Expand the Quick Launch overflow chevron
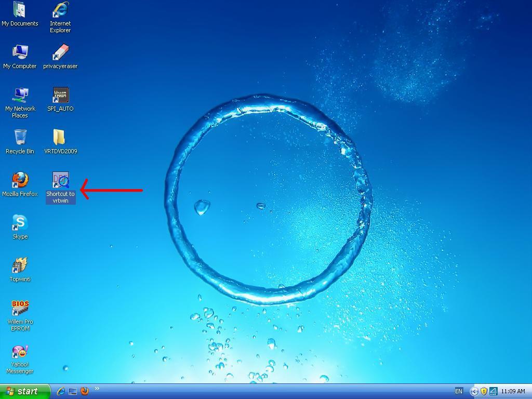Screen dimensions: 532x399 coord(97,389)
